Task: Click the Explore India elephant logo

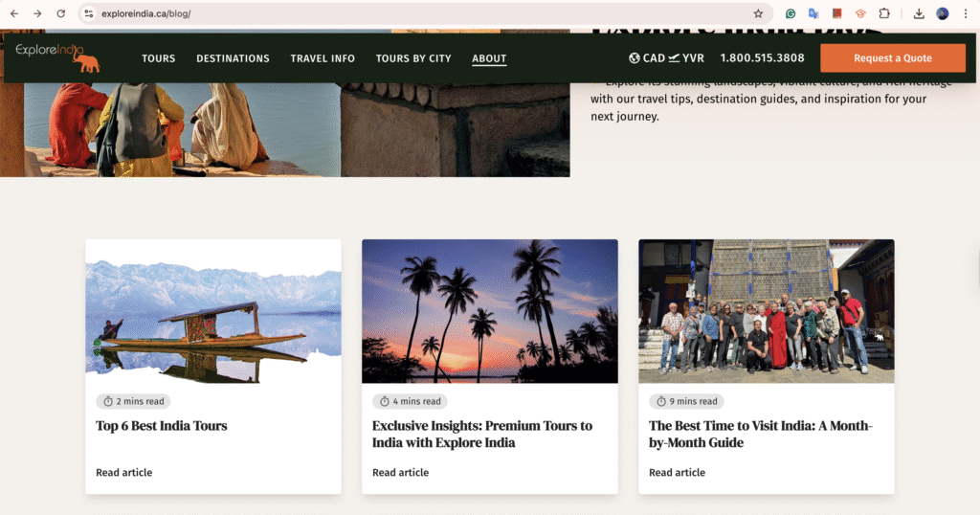Action: (57, 57)
